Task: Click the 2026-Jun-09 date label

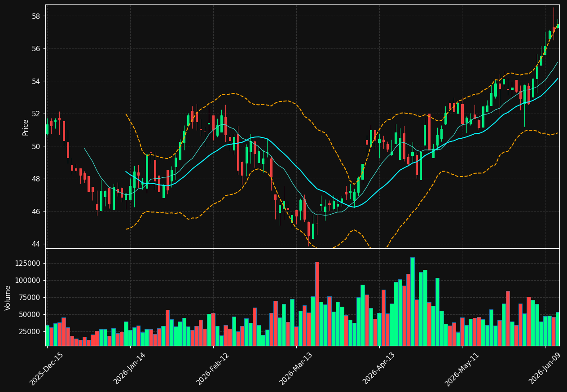Action: tap(545, 369)
